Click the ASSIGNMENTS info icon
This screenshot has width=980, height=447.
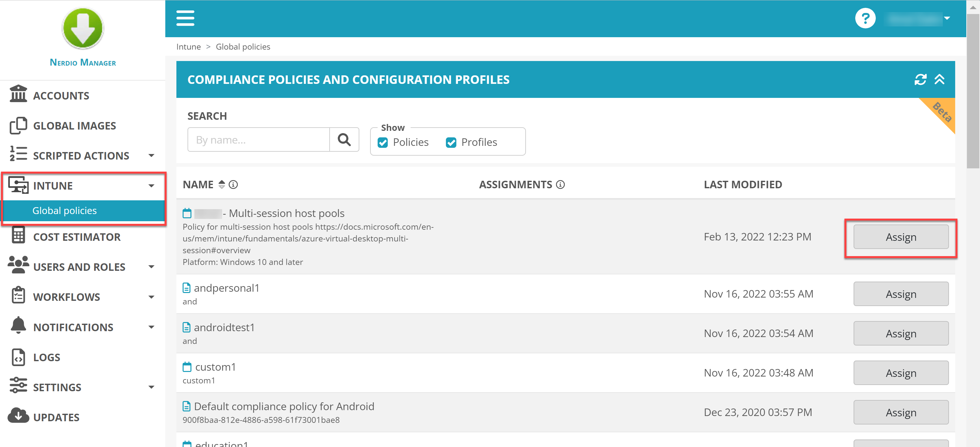tap(560, 185)
